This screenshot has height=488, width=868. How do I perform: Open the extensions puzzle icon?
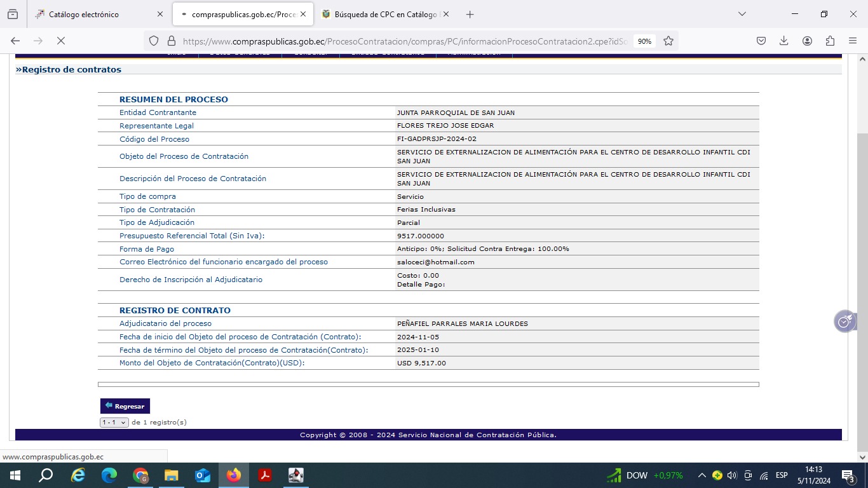click(x=830, y=41)
